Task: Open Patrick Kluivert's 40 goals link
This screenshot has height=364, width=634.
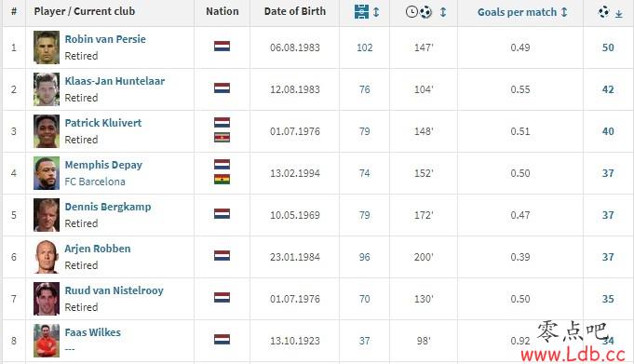Action: pos(608,131)
